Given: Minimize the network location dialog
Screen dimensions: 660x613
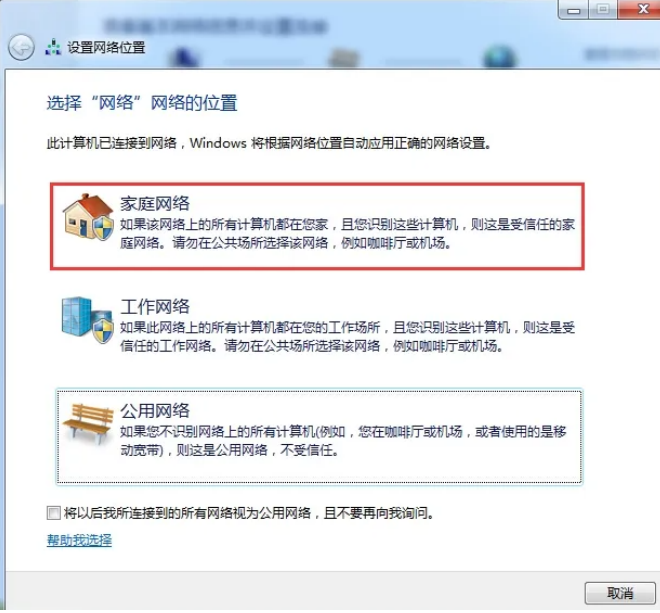Looking at the screenshot, I should [573, 9].
